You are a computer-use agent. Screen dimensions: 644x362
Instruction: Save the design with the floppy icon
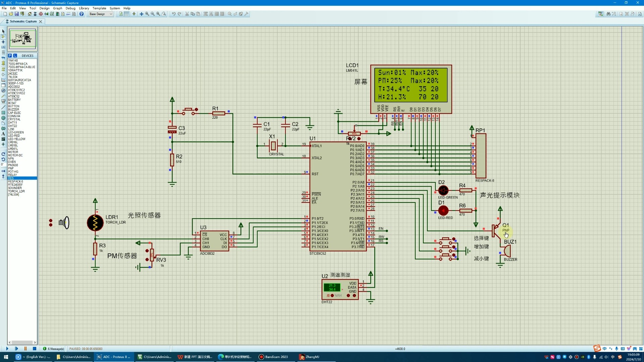16,14
